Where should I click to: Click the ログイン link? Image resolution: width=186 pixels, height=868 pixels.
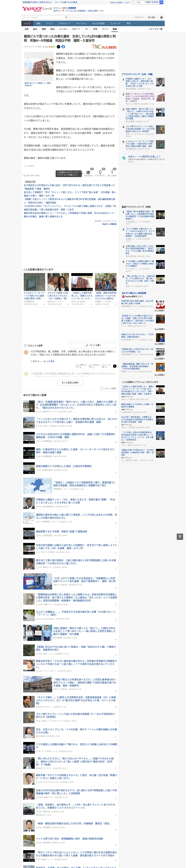(57, 11)
